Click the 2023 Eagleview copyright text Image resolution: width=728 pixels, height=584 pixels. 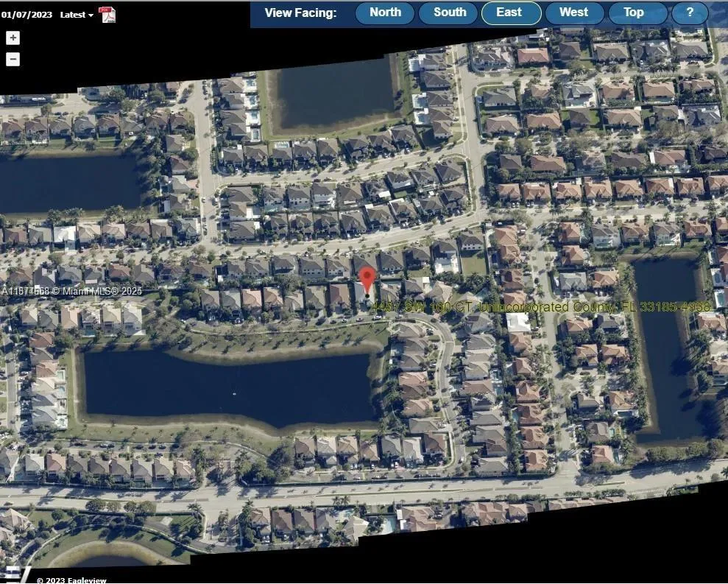(x=71, y=580)
